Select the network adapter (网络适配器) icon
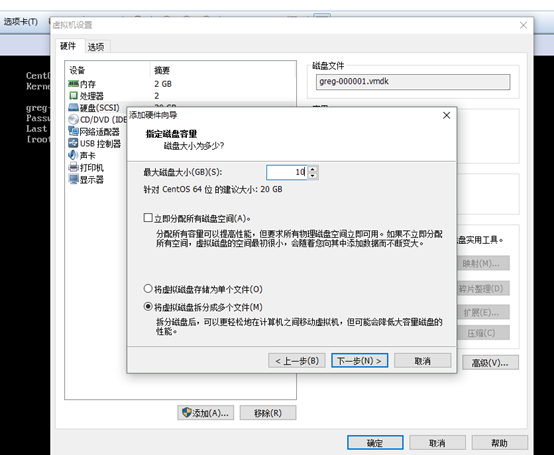Image resolution: width=554 pixels, height=455 pixels. (73, 131)
